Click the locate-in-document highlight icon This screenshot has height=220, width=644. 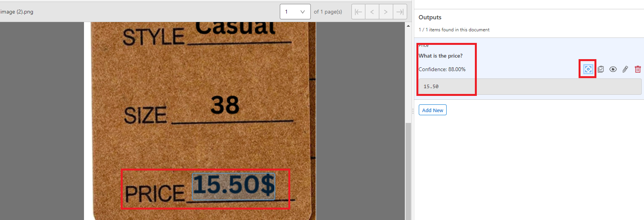[x=588, y=69]
